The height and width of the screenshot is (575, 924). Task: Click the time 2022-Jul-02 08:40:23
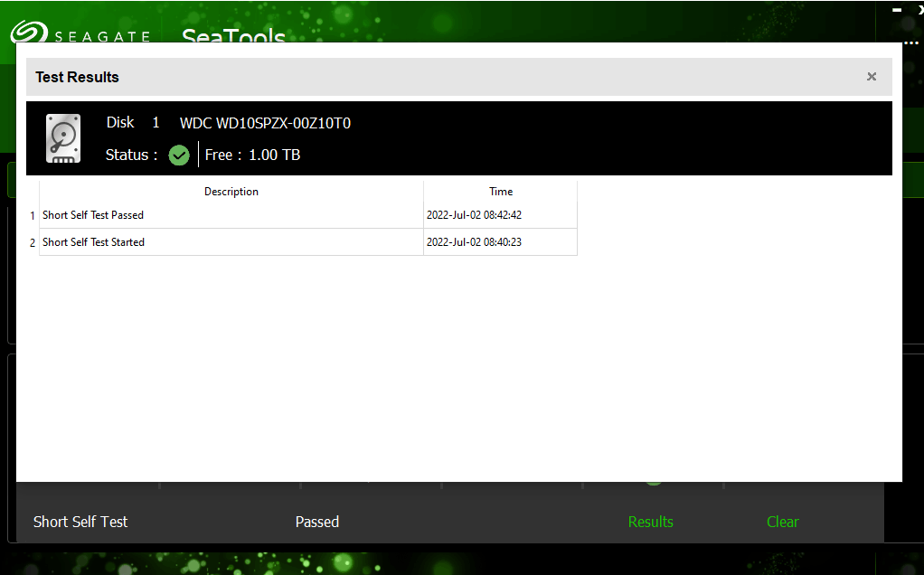[x=474, y=242]
